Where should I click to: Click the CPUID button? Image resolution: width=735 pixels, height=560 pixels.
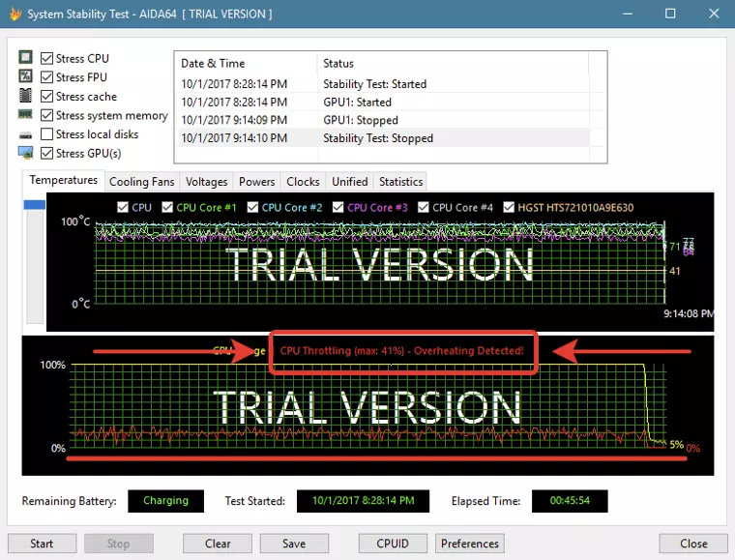(393, 544)
